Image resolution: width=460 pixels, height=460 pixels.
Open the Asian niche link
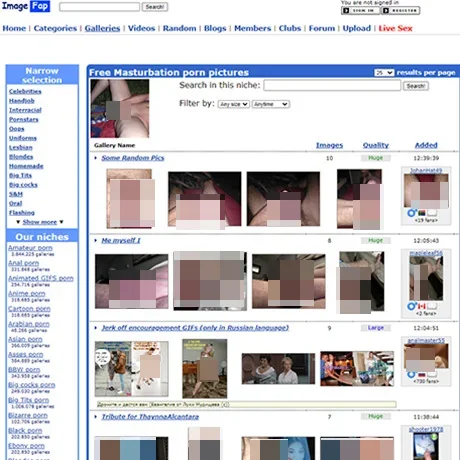25,339
